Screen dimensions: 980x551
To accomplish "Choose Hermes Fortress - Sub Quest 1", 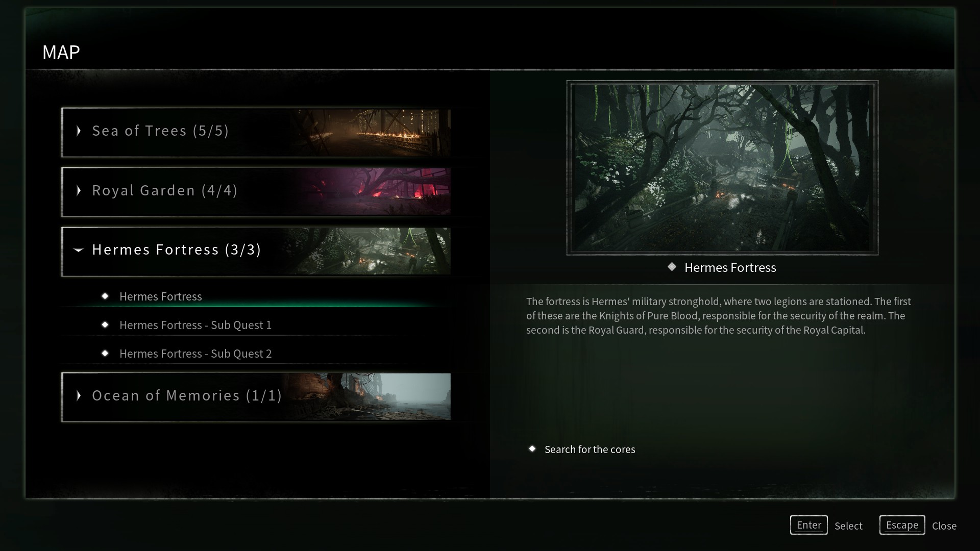I will pyautogui.click(x=256, y=325).
